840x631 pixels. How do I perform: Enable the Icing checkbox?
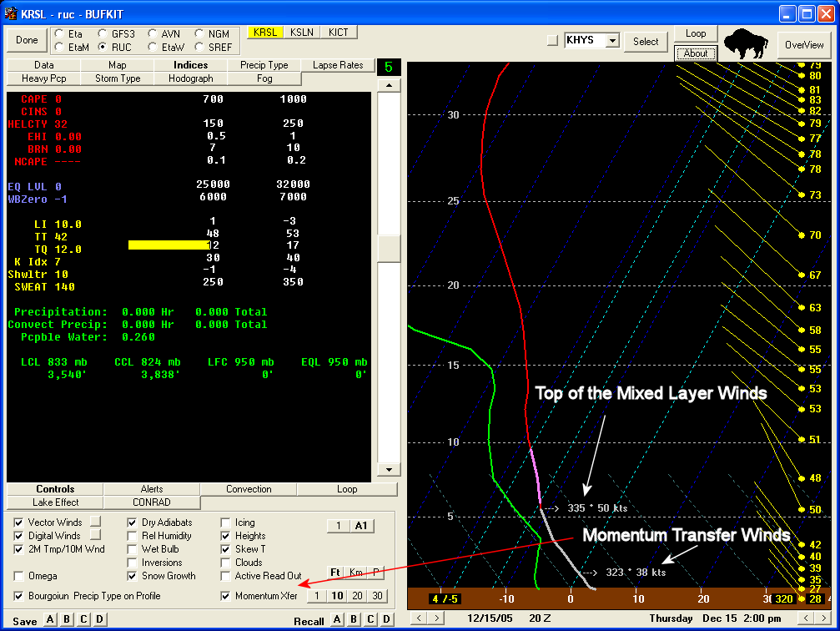pyautogui.click(x=225, y=522)
